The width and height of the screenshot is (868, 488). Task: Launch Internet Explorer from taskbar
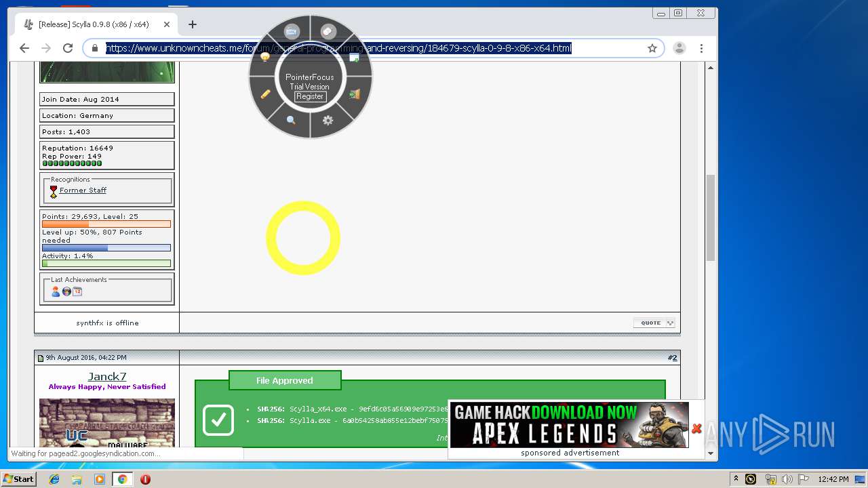tap(54, 479)
